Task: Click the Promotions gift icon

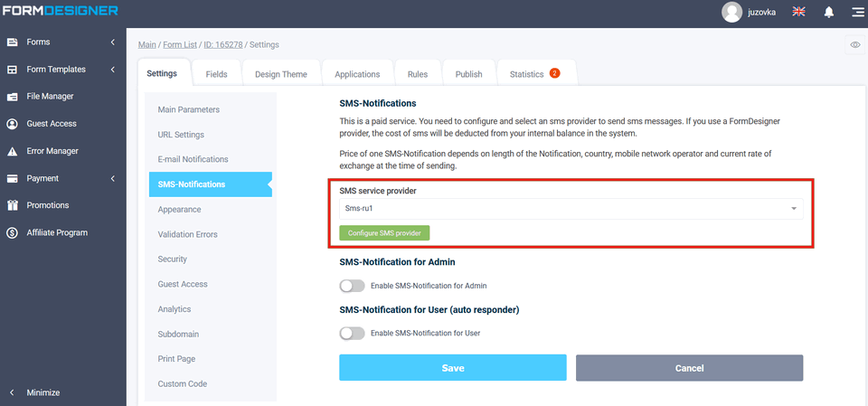Action: point(13,205)
